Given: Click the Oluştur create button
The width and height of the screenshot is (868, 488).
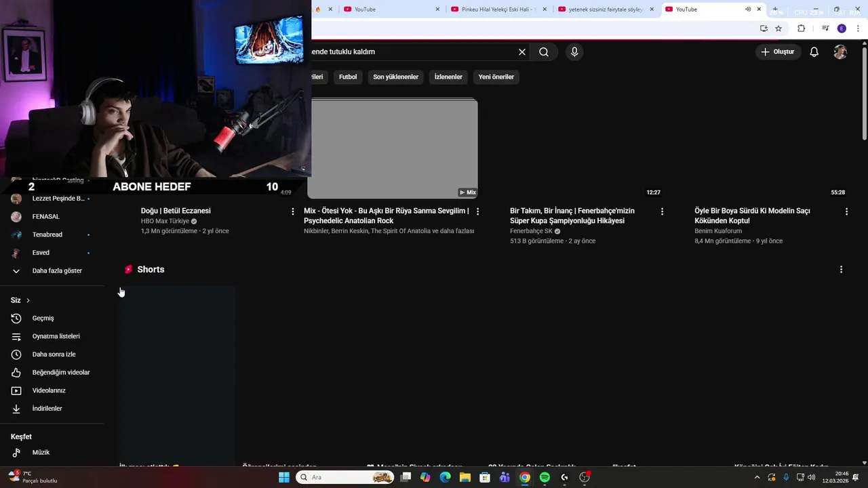Looking at the screenshot, I should coord(777,52).
